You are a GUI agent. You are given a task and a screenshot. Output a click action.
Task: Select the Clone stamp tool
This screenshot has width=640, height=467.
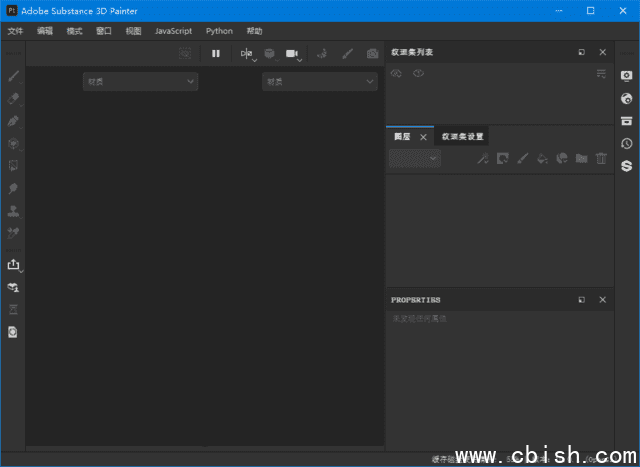[13, 211]
